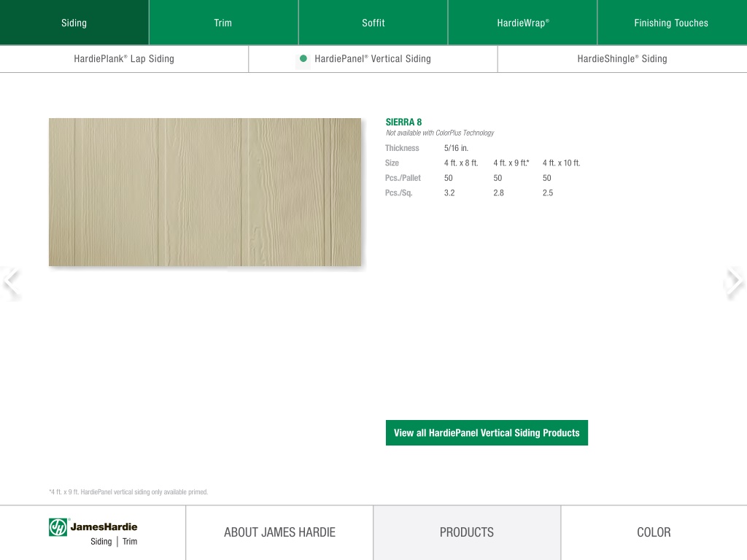Choose HardiePlank Lap Siding sub-tab
Viewport: 747px width, 560px height.
[124, 58]
